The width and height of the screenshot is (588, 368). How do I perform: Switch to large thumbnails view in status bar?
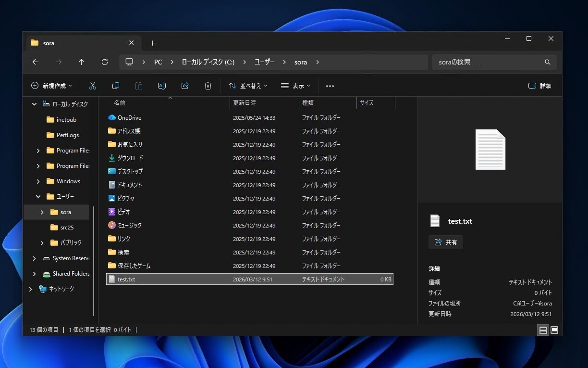(554, 330)
